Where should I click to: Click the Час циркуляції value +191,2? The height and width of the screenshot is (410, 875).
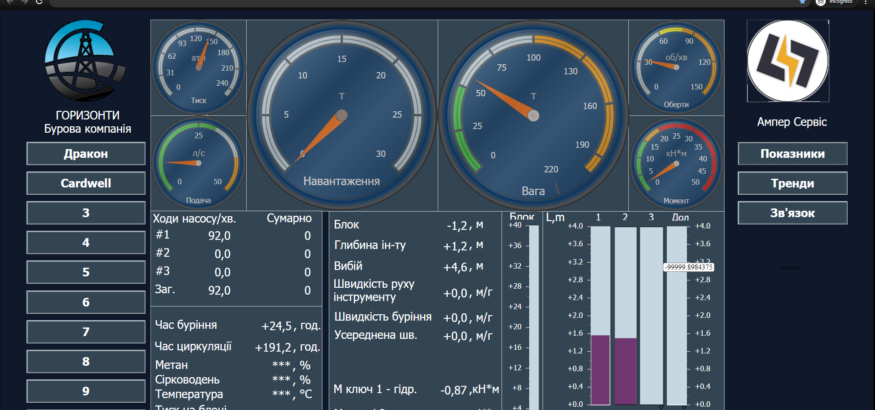click(x=273, y=348)
